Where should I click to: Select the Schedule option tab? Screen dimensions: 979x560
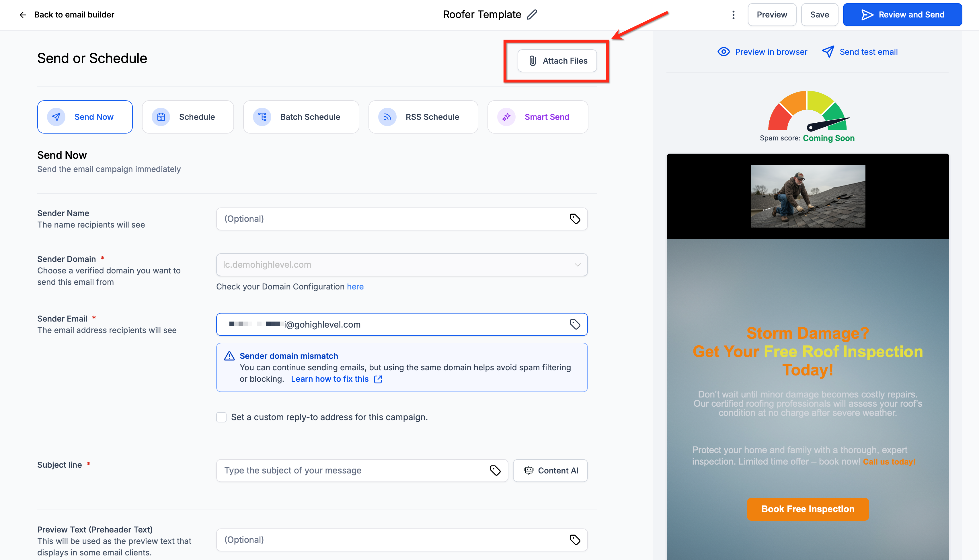pyautogui.click(x=188, y=117)
